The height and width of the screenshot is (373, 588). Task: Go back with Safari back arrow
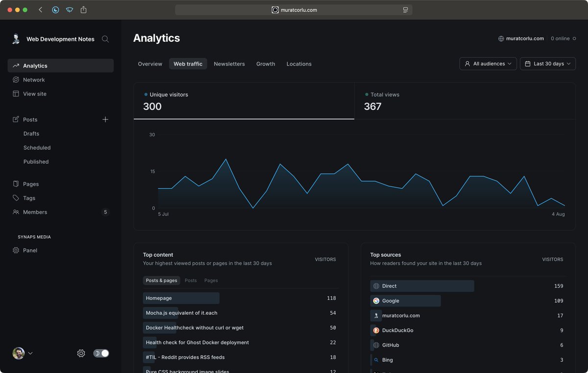pos(41,10)
